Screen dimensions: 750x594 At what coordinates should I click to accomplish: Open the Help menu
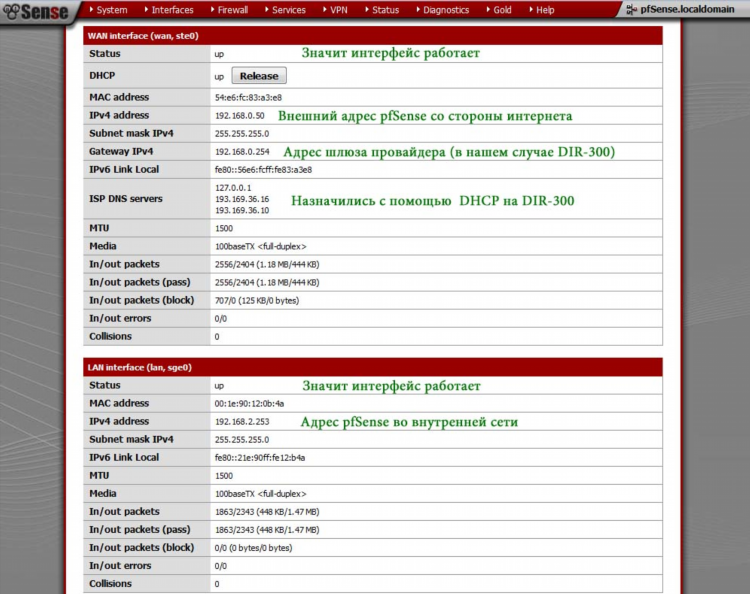pos(542,10)
